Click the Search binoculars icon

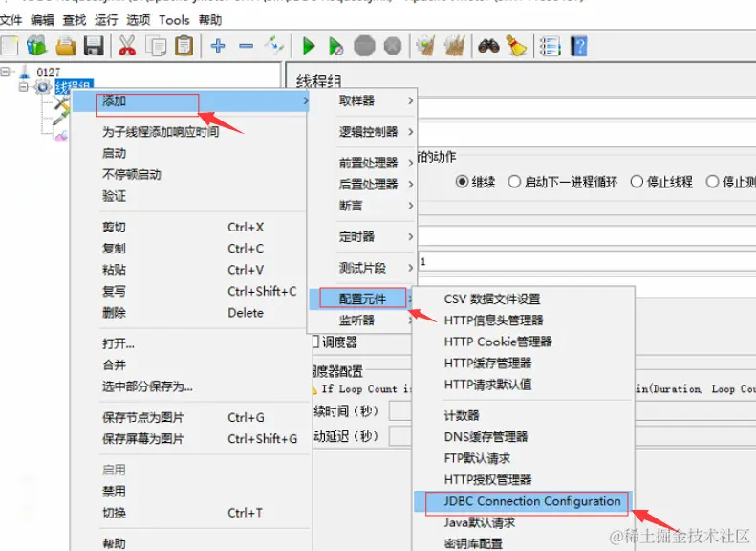488,46
